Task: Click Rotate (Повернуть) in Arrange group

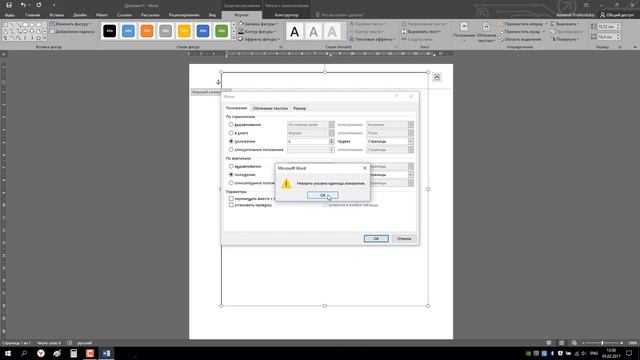Action: coord(564,39)
